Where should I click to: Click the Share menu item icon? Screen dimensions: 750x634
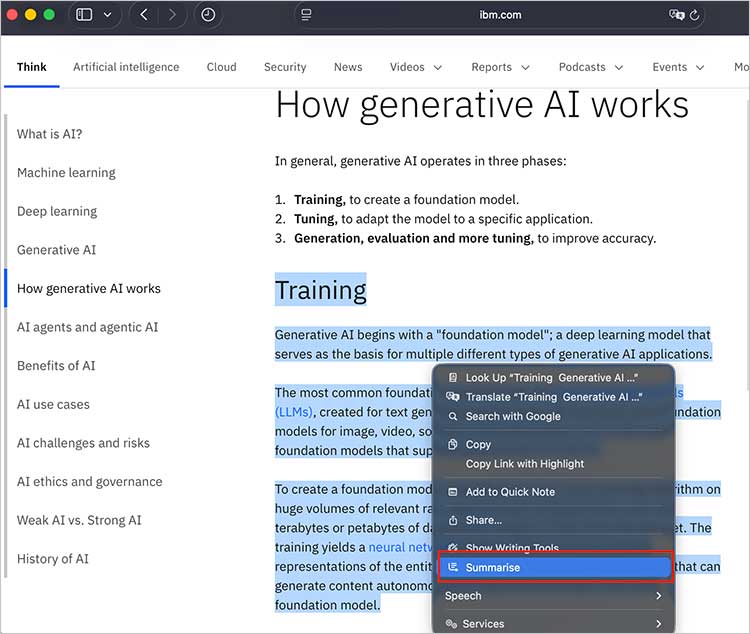click(x=452, y=520)
